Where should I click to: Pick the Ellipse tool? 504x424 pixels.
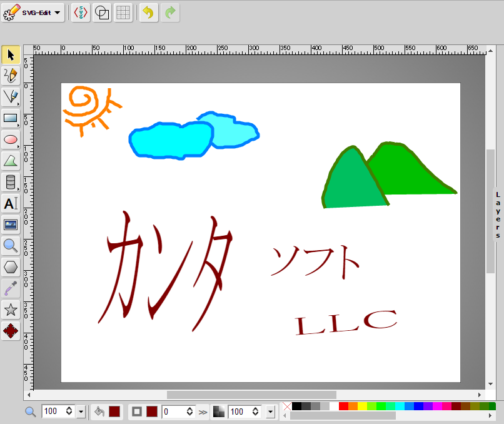coord(11,139)
